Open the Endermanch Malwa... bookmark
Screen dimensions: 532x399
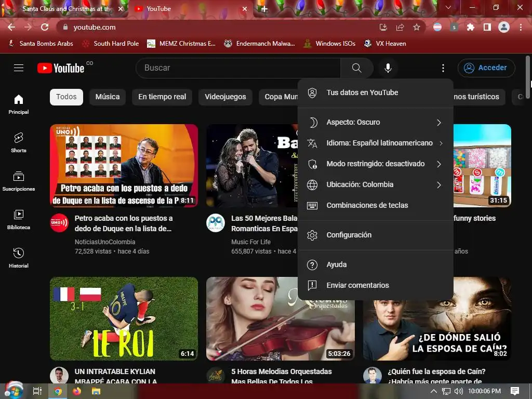point(260,44)
